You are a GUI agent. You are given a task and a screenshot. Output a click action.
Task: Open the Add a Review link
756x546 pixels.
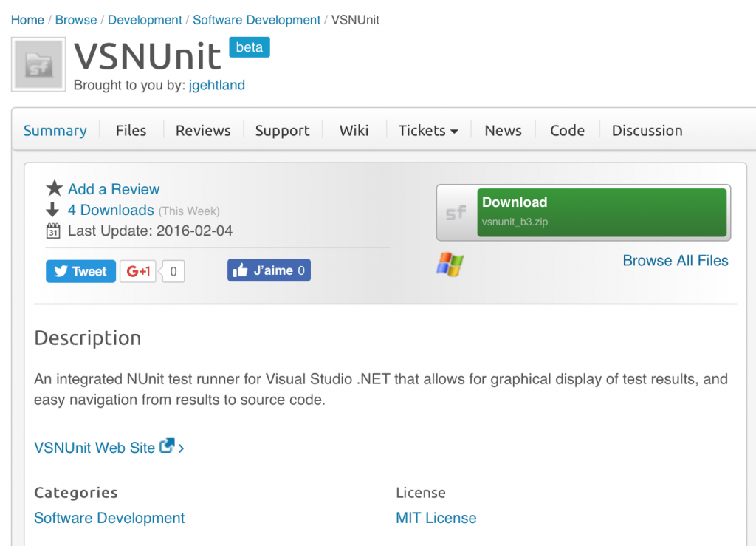[x=114, y=189]
